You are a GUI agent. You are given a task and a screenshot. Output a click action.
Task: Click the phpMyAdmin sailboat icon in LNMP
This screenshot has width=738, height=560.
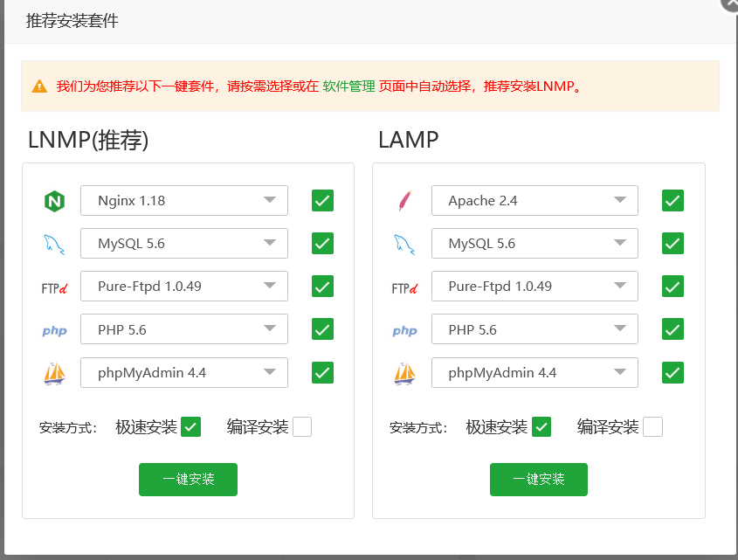tap(55, 374)
